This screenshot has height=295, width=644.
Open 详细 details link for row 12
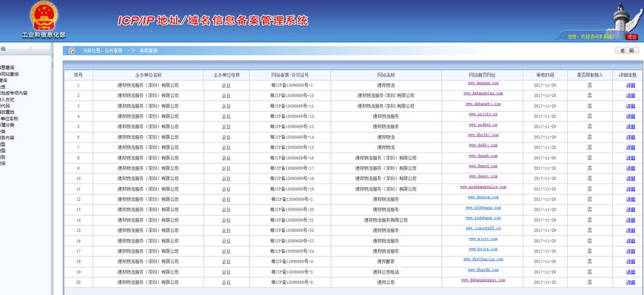[x=631, y=199]
